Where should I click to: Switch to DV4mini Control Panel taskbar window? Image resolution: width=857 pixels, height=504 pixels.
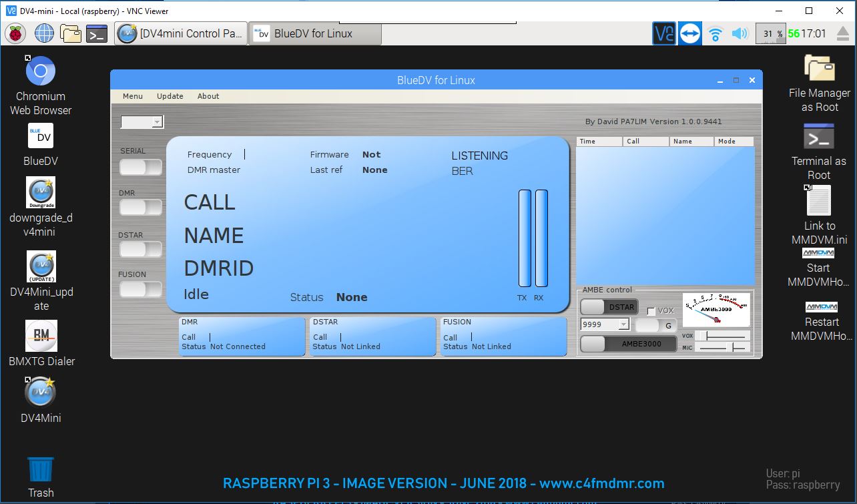181,33
